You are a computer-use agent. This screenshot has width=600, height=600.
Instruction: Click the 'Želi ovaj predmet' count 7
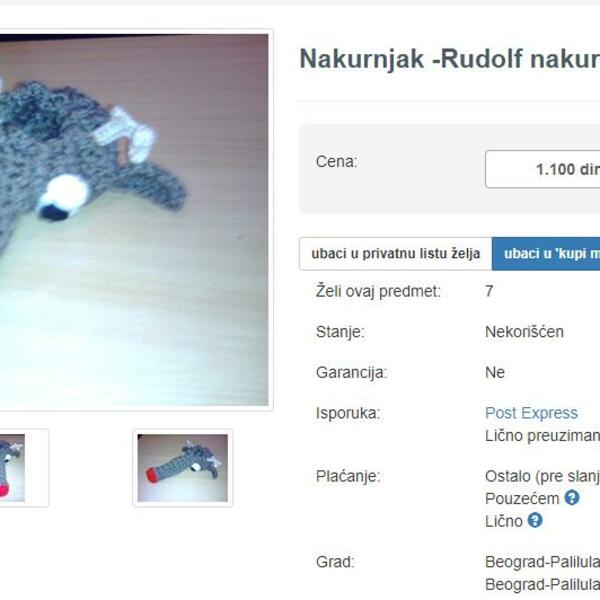[x=489, y=291]
